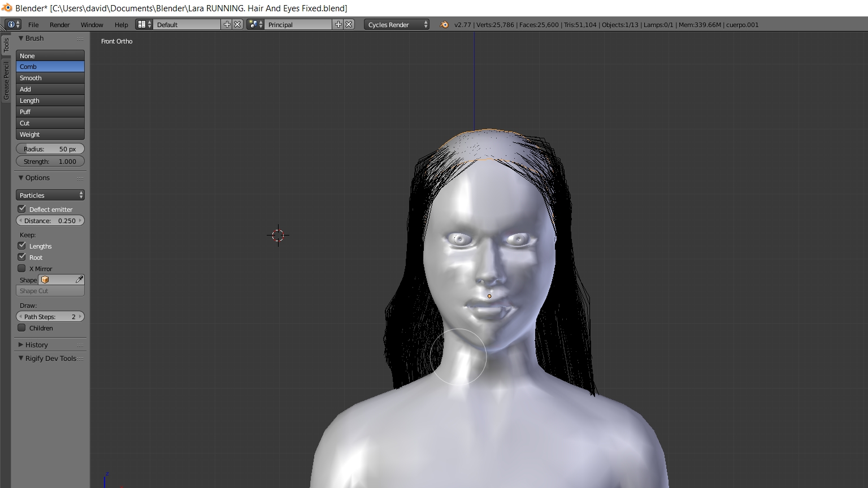Switch to the Grease Pencil tab
This screenshot has height=488, width=868.
[6, 81]
